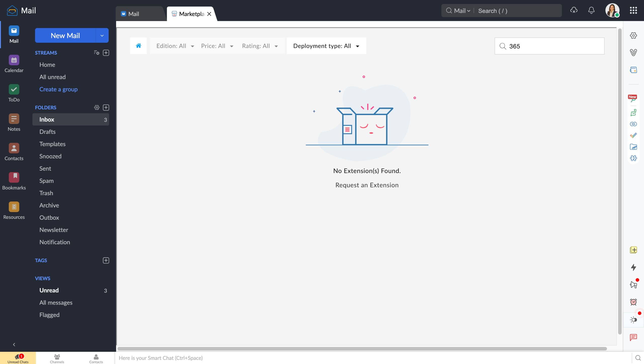
Task: Click the Marketplace home icon
Action: click(x=138, y=46)
